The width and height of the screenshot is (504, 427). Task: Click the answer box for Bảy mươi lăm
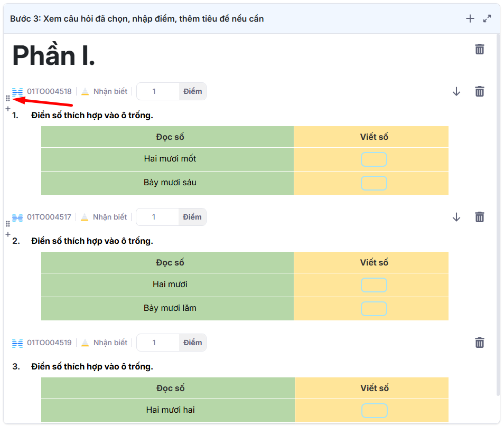coord(374,309)
